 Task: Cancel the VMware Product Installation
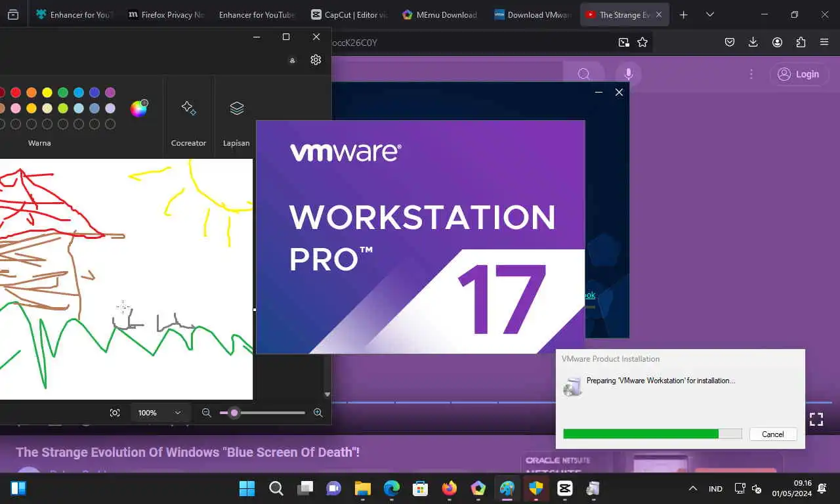point(773,434)
